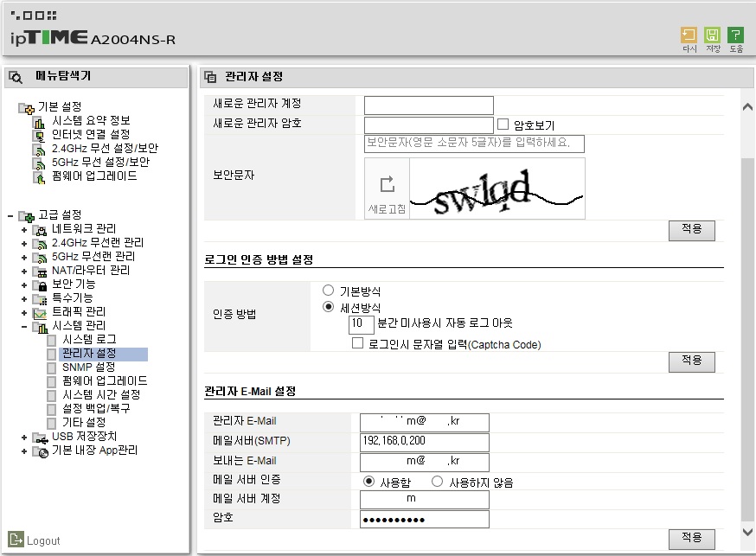Expand the NAT/라우터 관리 node
This screenshot has width=756, height=556.
(x=24, y=272)
